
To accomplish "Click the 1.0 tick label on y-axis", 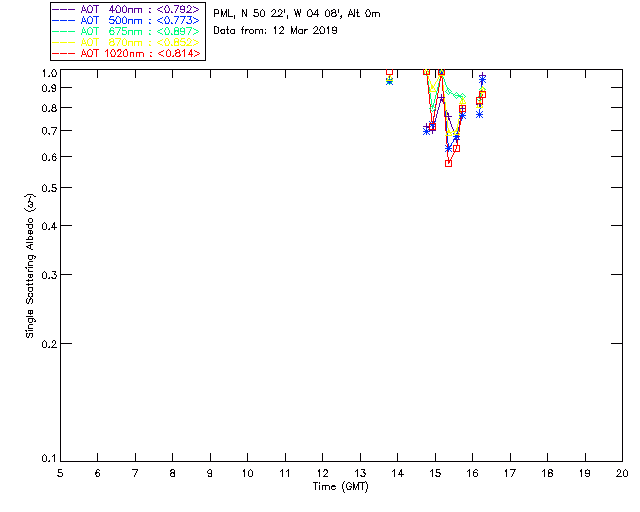I will tap(46, 73).
